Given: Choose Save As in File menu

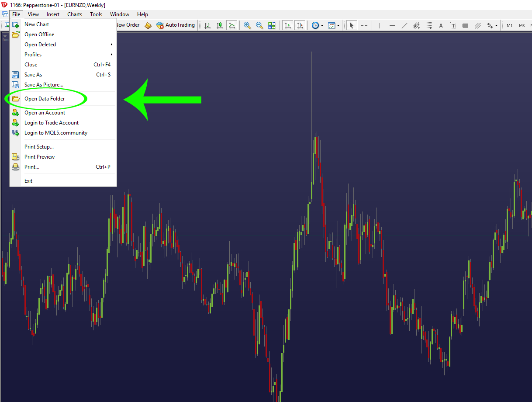Looking at the screenshot, I should (63, 75).
